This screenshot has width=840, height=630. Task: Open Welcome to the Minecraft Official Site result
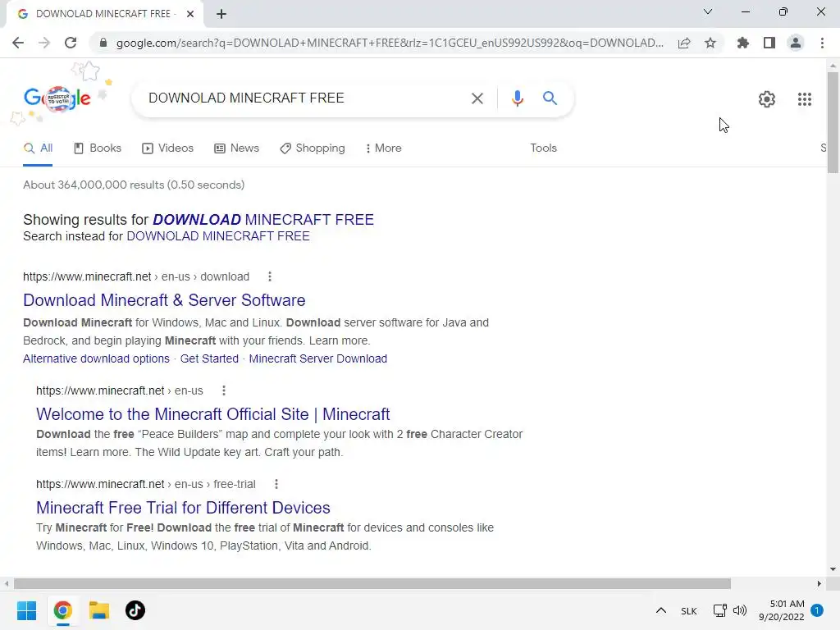212,414
